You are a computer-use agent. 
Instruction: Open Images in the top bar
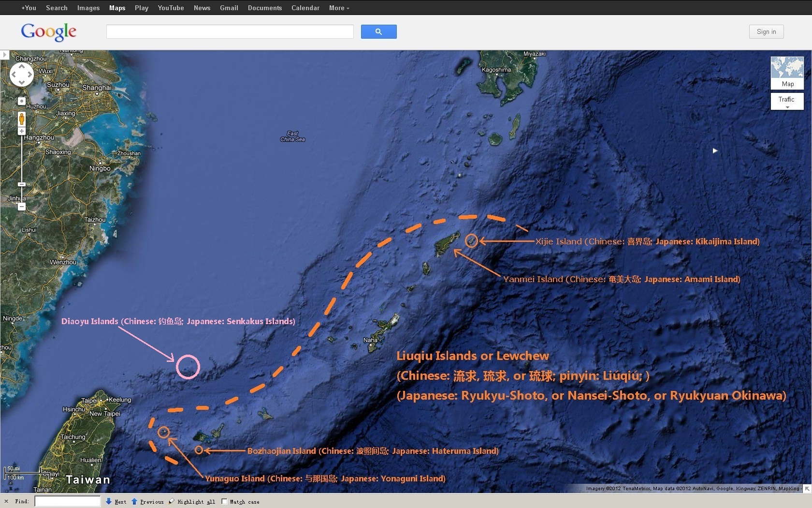point(88,8)
